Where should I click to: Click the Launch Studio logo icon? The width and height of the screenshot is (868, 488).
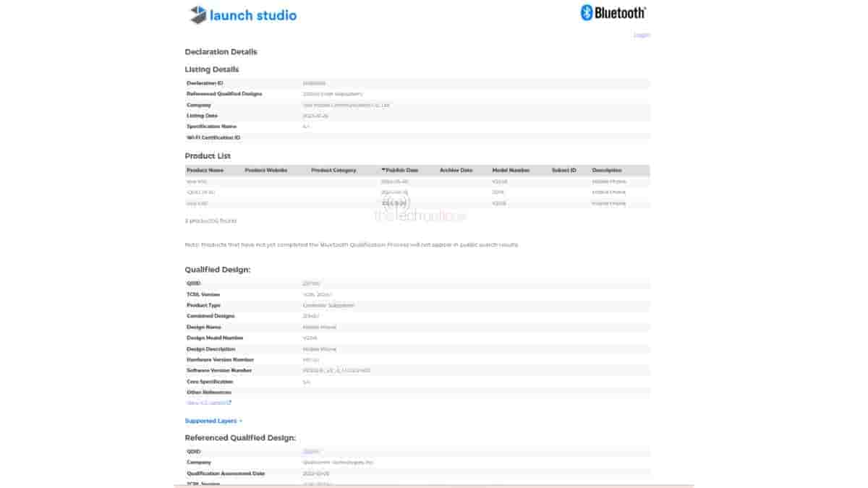click(x=198, y=14)
